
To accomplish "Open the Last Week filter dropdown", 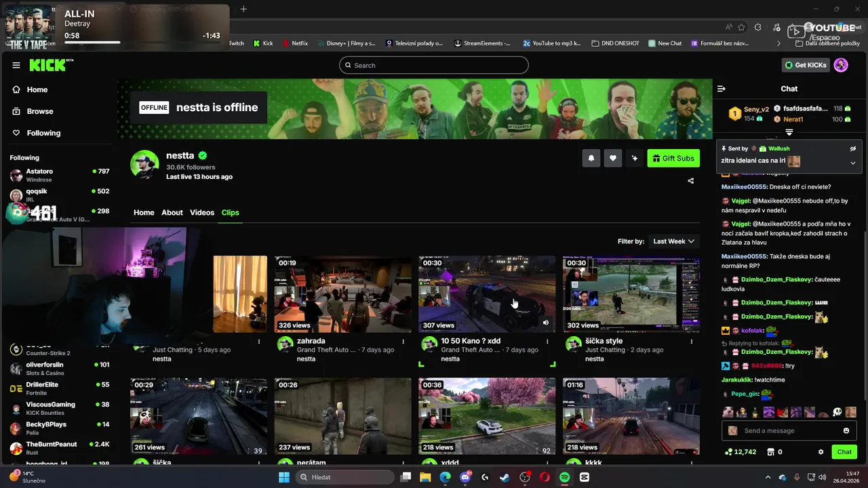I will coord(673,241).
